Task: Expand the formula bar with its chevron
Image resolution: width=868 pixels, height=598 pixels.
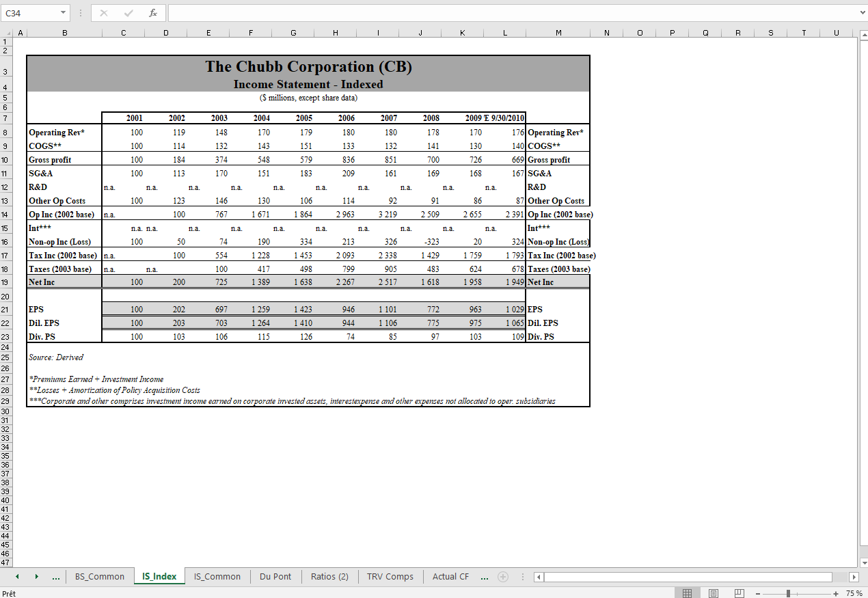Action: [862, 13]
